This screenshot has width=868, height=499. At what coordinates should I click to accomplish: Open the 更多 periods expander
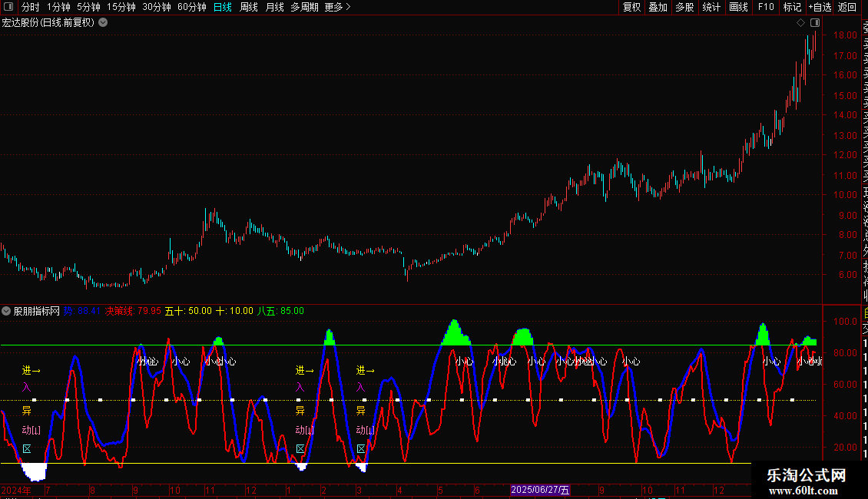337,7
